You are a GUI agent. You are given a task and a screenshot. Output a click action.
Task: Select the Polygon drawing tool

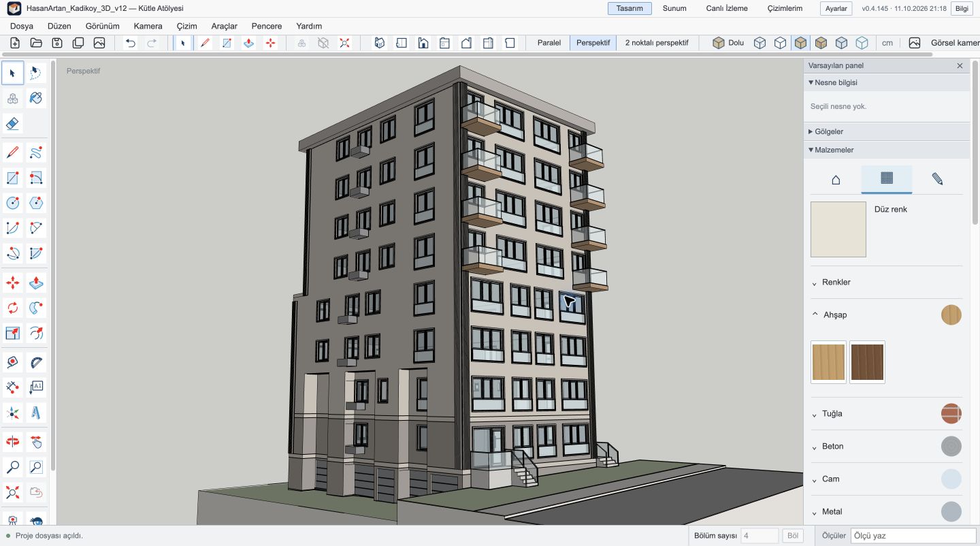pos(36,202)
